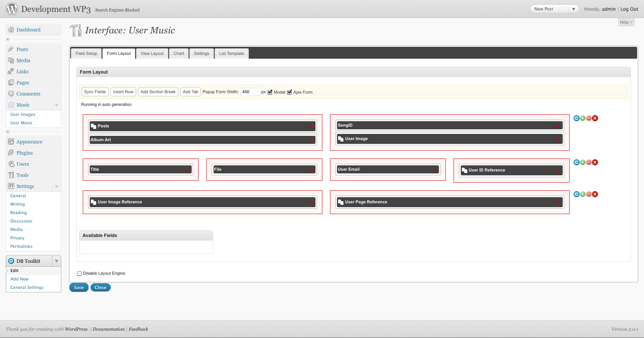
Task: Open the settings gear beside User ID Reference row
Action: coord(577,162)
